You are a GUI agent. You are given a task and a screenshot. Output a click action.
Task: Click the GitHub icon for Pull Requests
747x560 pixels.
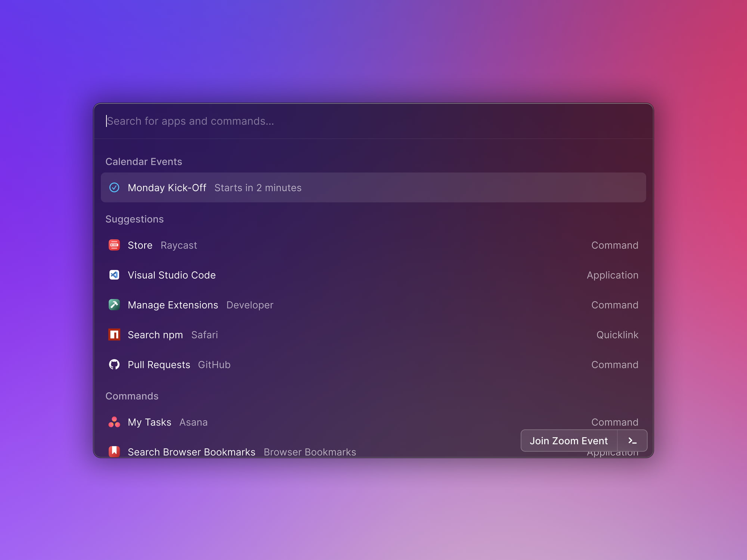tap(114, 364)
